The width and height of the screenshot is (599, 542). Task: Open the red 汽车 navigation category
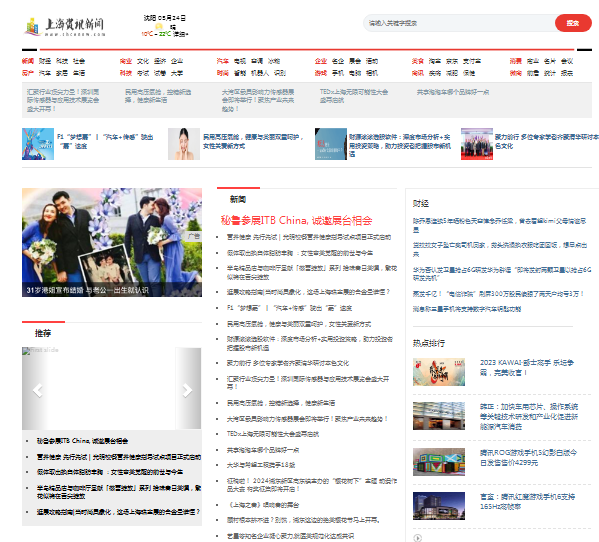click(223, 61)
